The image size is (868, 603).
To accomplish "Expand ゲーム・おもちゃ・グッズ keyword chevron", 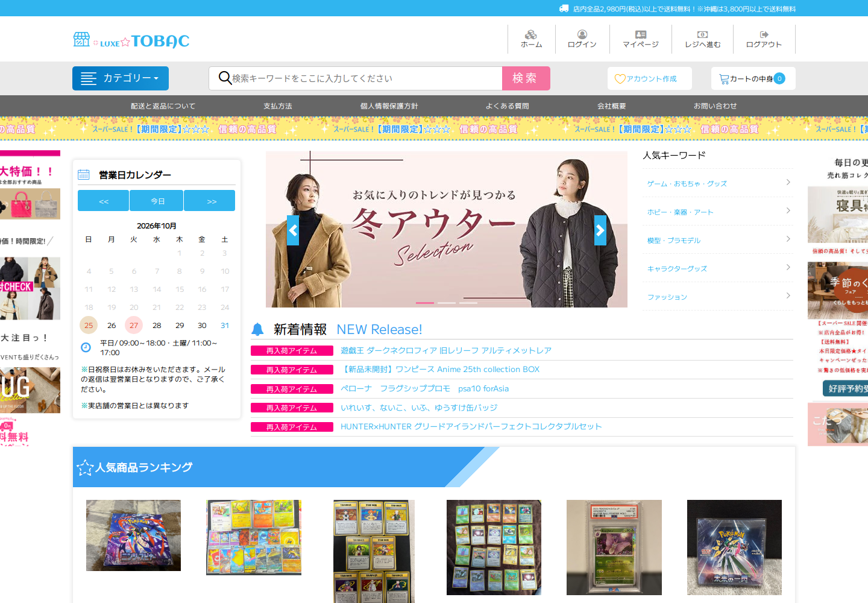I will pos(788,182).
